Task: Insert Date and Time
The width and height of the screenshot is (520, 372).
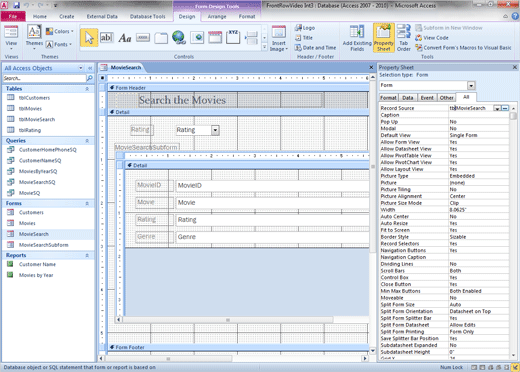Action: pyautogui.click(x=315, y=48)
